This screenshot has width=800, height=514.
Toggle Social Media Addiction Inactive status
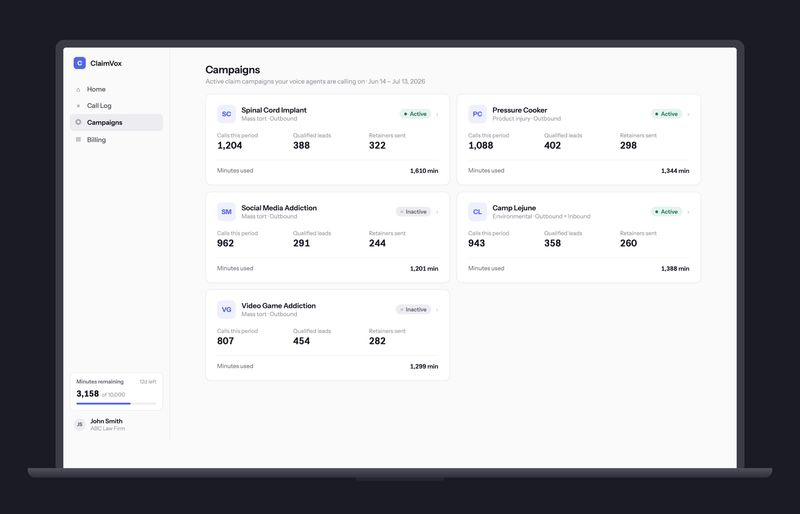click(413, 211)
